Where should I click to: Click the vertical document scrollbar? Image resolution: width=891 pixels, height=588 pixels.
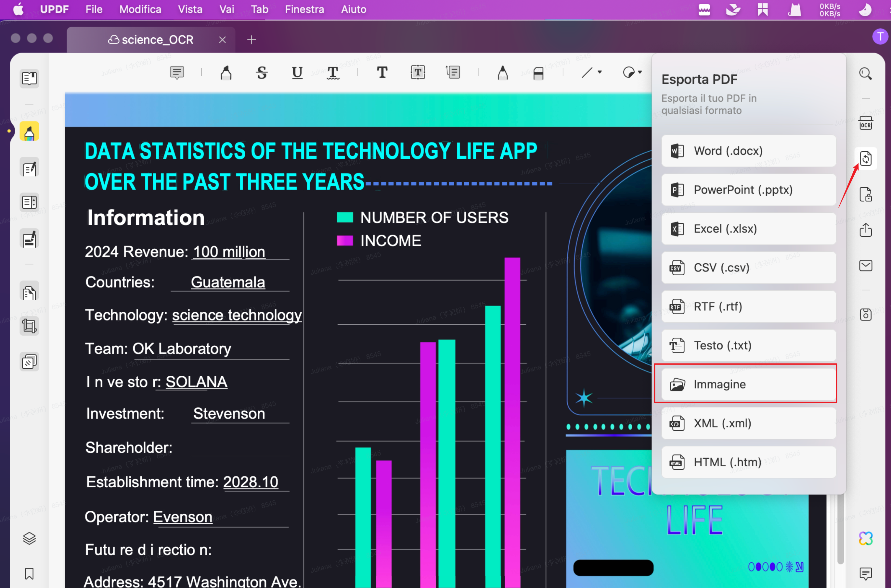840,529
